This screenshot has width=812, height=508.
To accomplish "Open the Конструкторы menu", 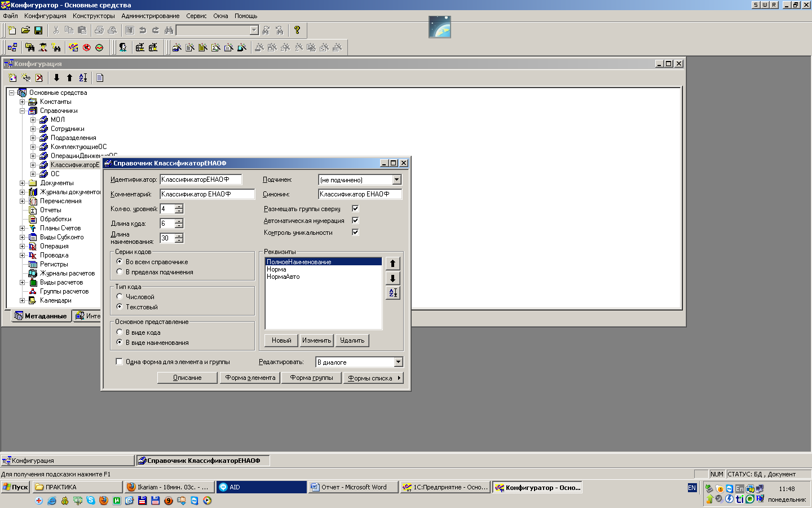I will tap(94, 16).
